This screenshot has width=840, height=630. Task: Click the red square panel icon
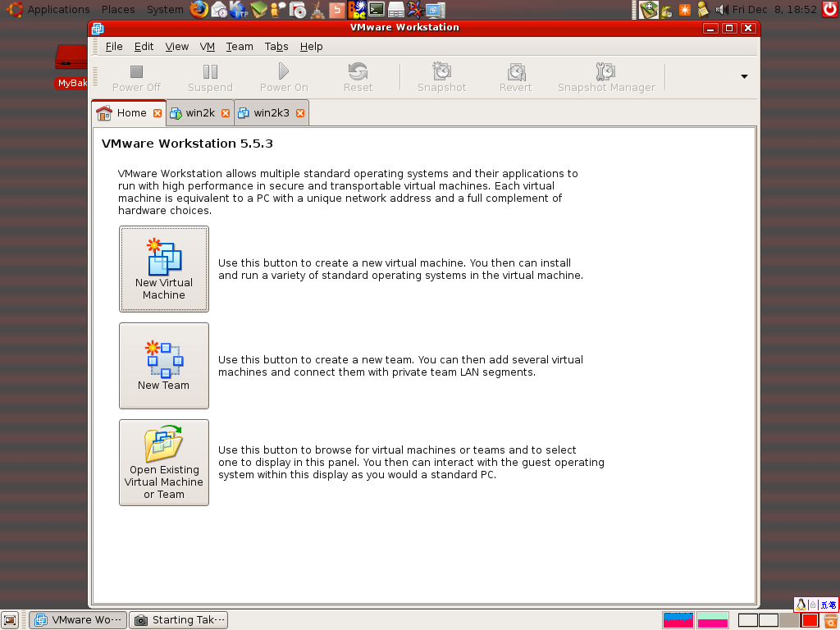(x=810, y=620)
